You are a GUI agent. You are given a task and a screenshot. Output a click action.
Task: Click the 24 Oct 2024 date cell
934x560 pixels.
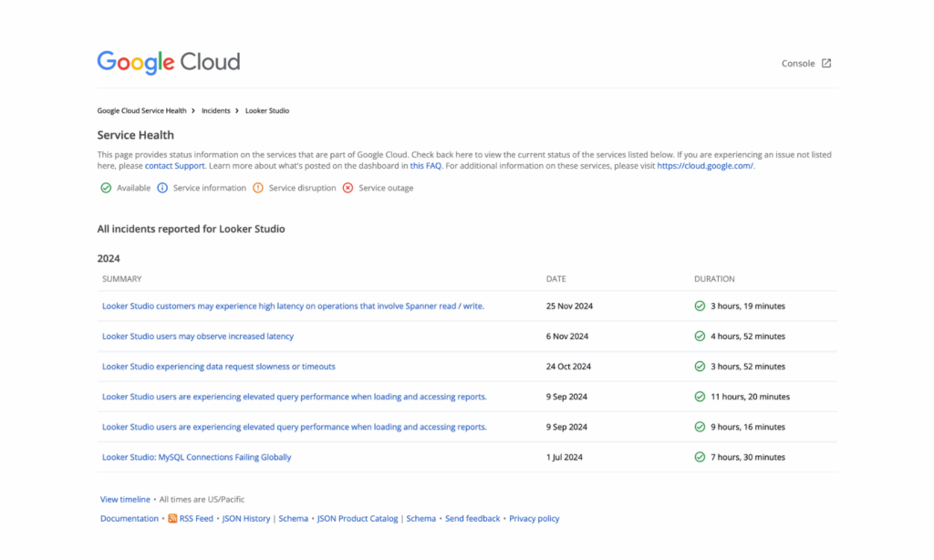click(568, 367)
